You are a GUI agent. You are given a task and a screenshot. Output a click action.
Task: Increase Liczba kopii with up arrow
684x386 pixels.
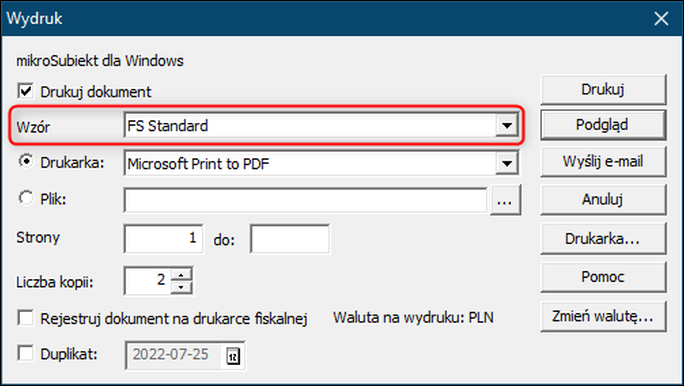tap(181, 275)
